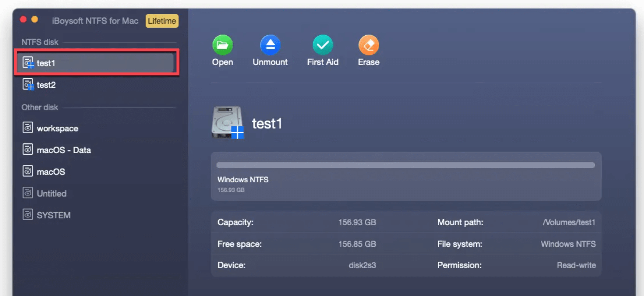Click the macOS disk icon
The image size is (644, 296).
[27, 171]
